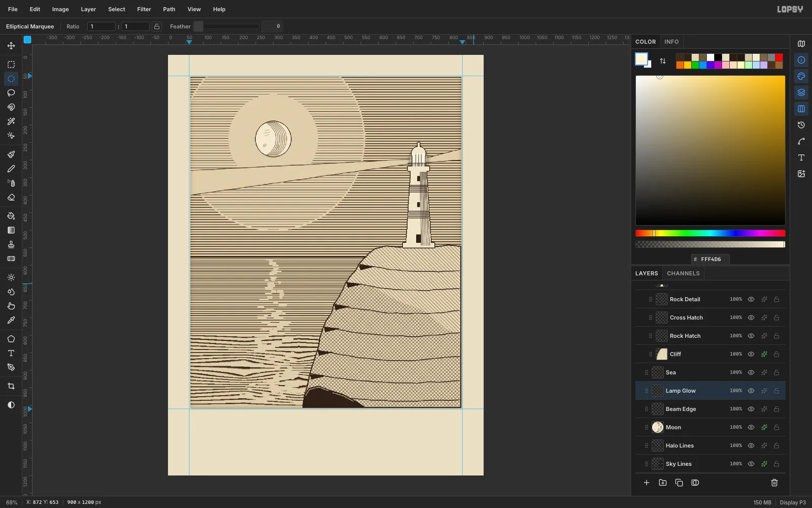Open the Image menu
This screenshot has width=812, height=508.
[60, 9]
